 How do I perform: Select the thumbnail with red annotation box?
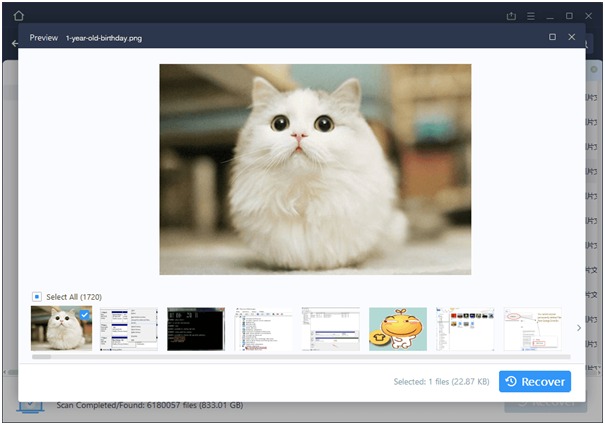click(x=532, y=329)
